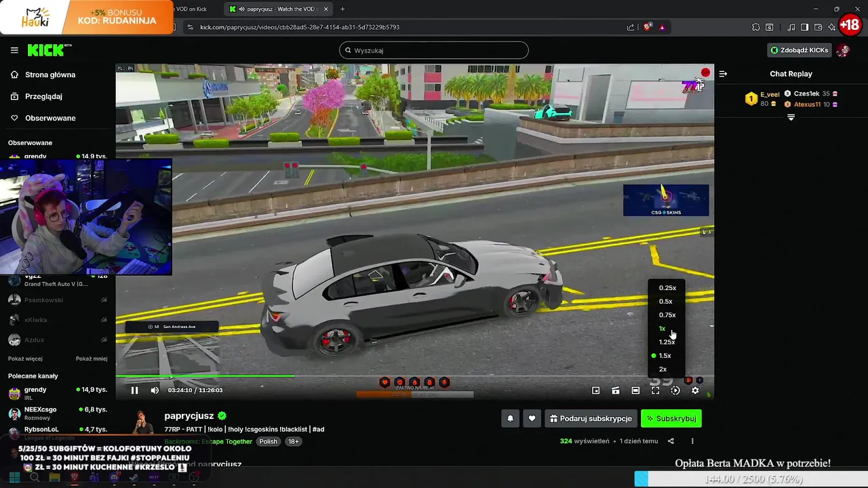Toggle the browser sidebar panel icon

coord(804,27)
